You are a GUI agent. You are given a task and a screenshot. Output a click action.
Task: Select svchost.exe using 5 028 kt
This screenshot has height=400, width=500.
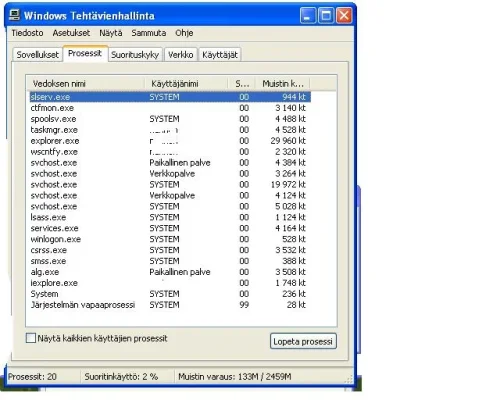pos(170,207)
